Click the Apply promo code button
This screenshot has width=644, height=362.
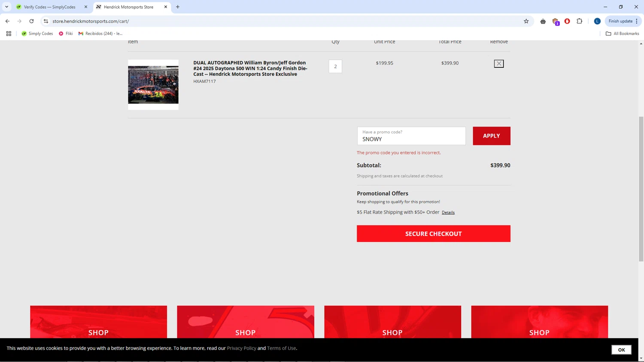pos(492,136)
